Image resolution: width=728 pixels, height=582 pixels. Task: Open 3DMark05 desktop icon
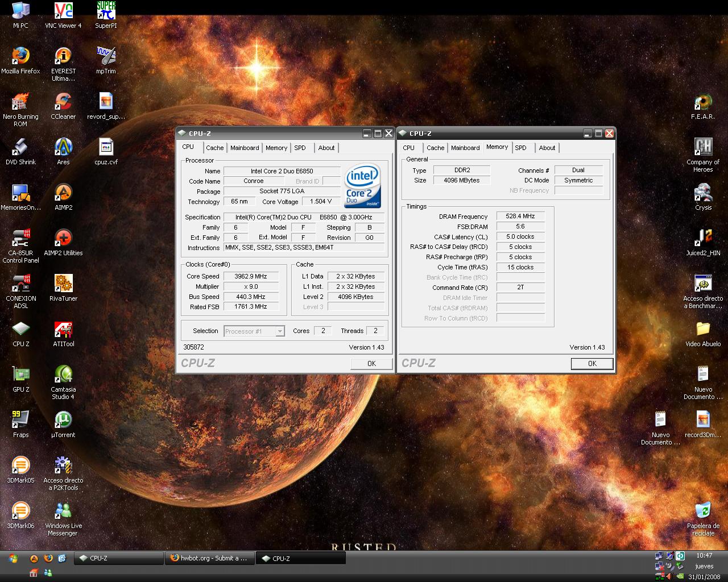coord(20,469)
